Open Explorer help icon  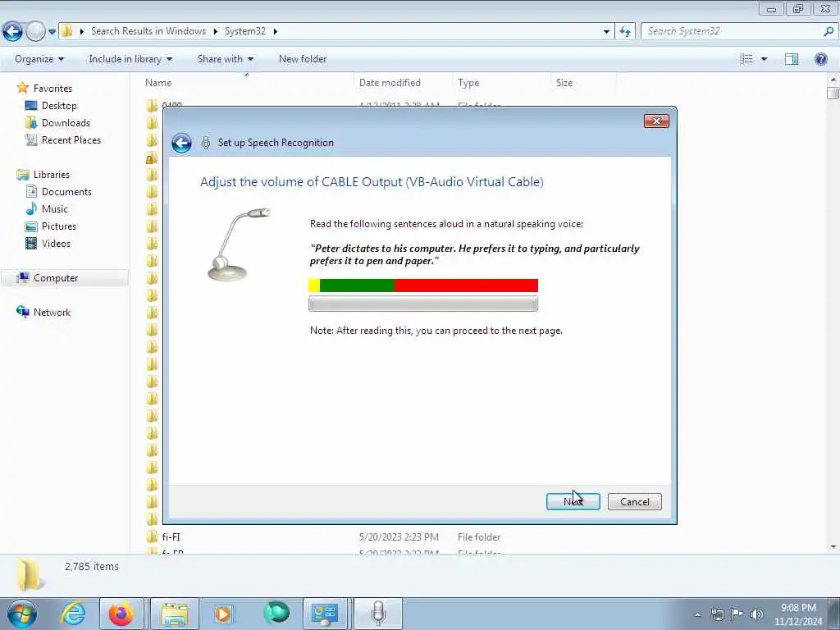[x=820, y=59]
